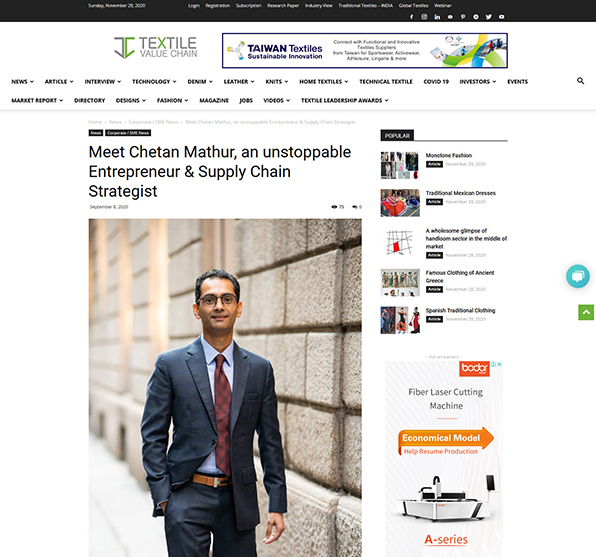Open the Monotone Fashion article
The width and height of the screenshot is (596, 557).
pos(449,156)
